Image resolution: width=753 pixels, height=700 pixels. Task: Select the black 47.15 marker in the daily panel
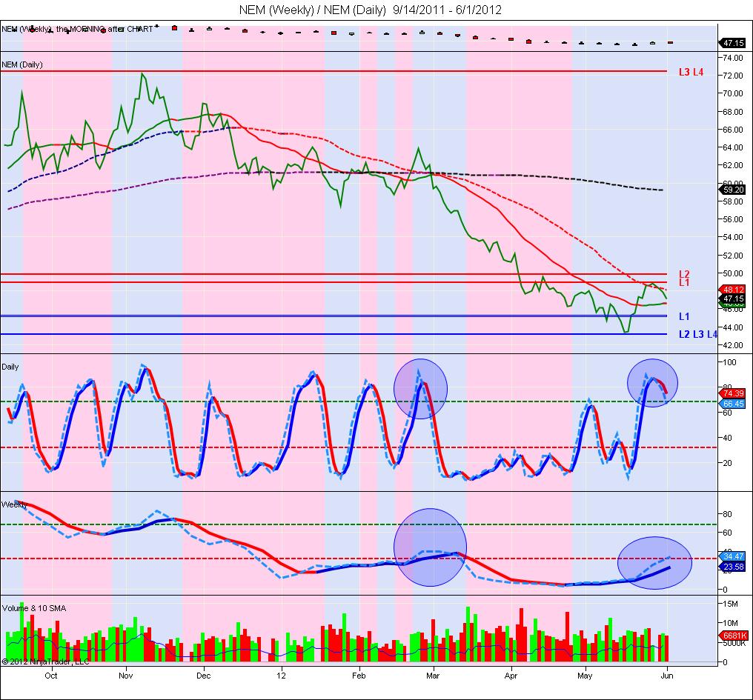733,299
